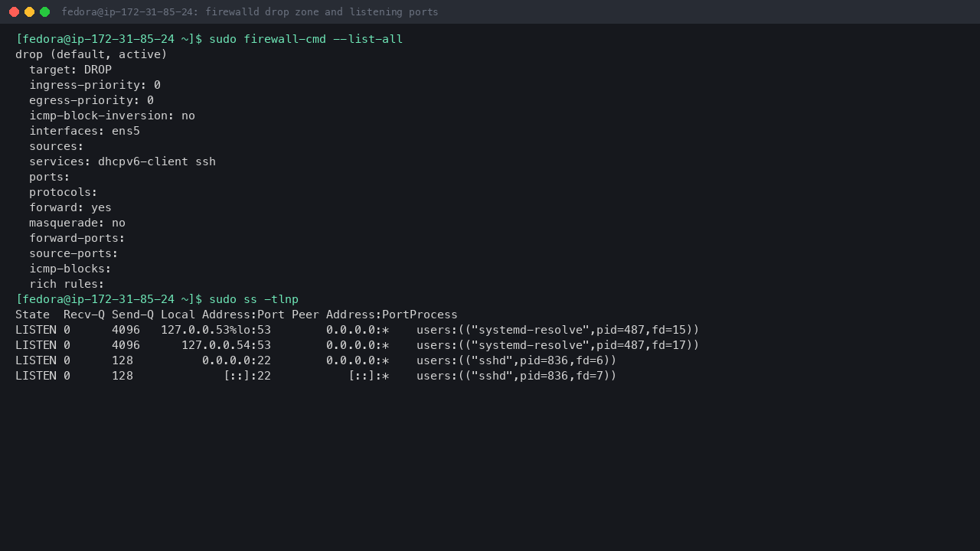Click the local address '127.0.0.54:53'

click(226, 345)
